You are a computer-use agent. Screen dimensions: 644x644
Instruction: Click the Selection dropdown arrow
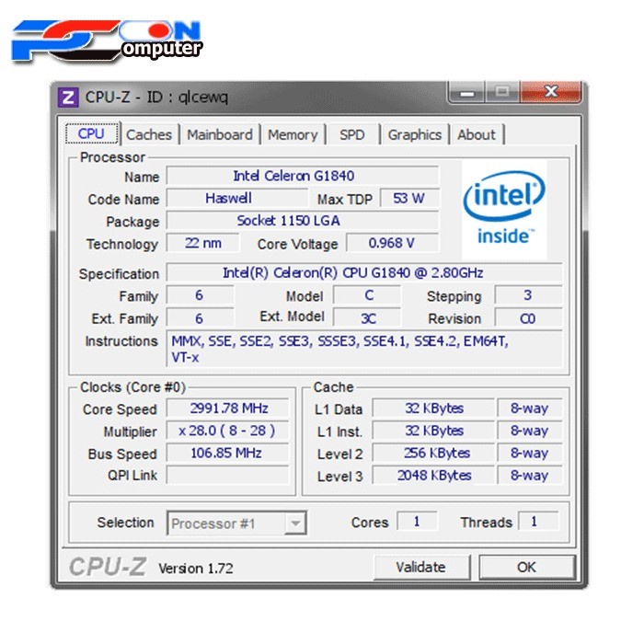[x=295, y=523]
